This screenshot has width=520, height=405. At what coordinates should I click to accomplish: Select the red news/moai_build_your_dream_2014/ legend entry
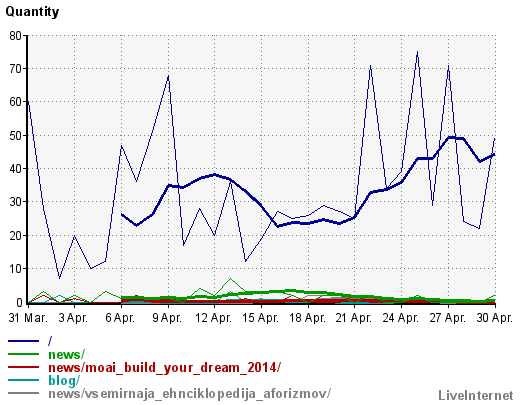tap(165, 367)
